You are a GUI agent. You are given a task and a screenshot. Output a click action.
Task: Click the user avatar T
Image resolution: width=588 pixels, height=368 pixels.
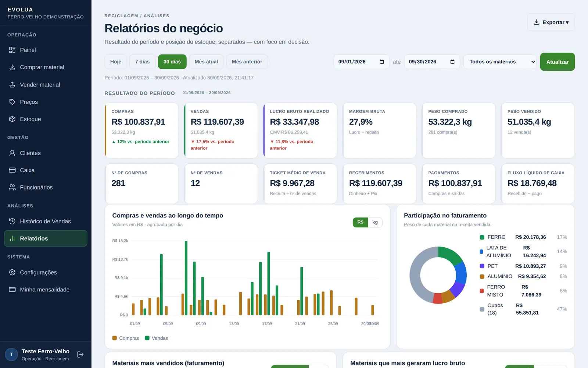(x=11, y=354)
